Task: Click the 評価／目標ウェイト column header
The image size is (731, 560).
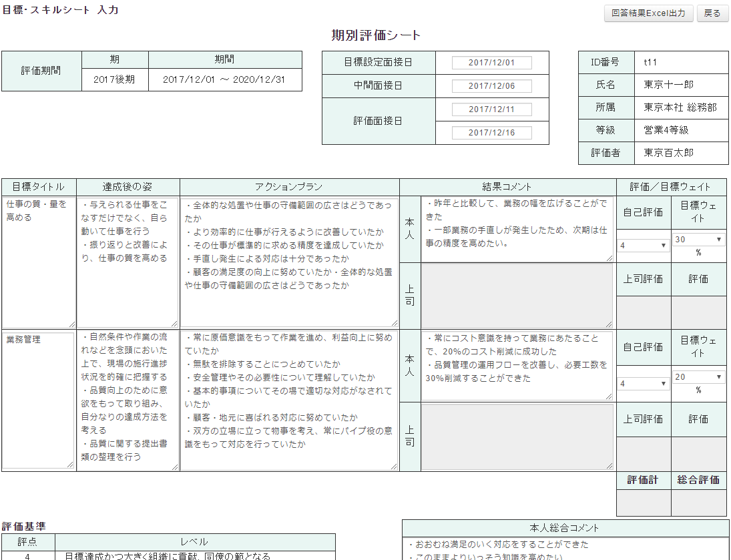Action: [x=672, y=187]
